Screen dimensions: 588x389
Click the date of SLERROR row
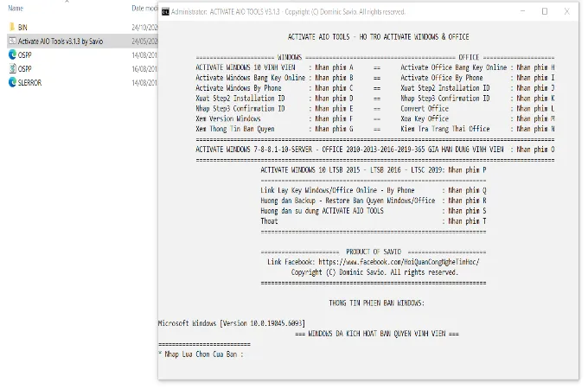(x=144, y=82)
